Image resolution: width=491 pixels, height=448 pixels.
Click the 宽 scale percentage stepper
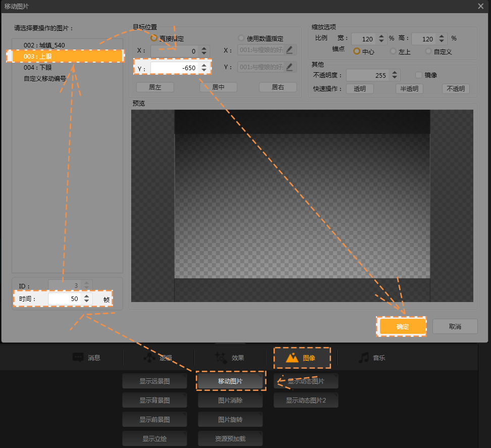click(381, 39)
